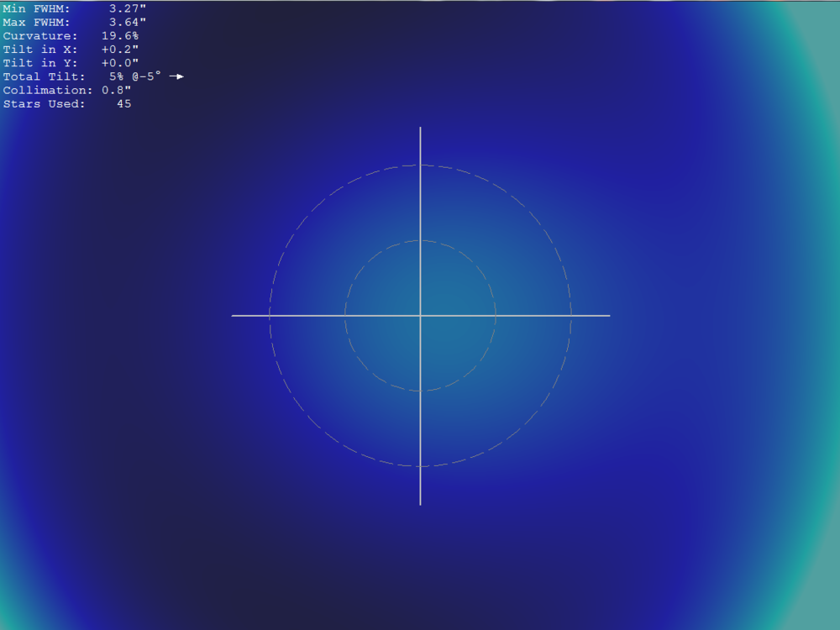Screen dimensions: 840x630
Task: Click the top of the inner dashed circle
Action: 420,241
